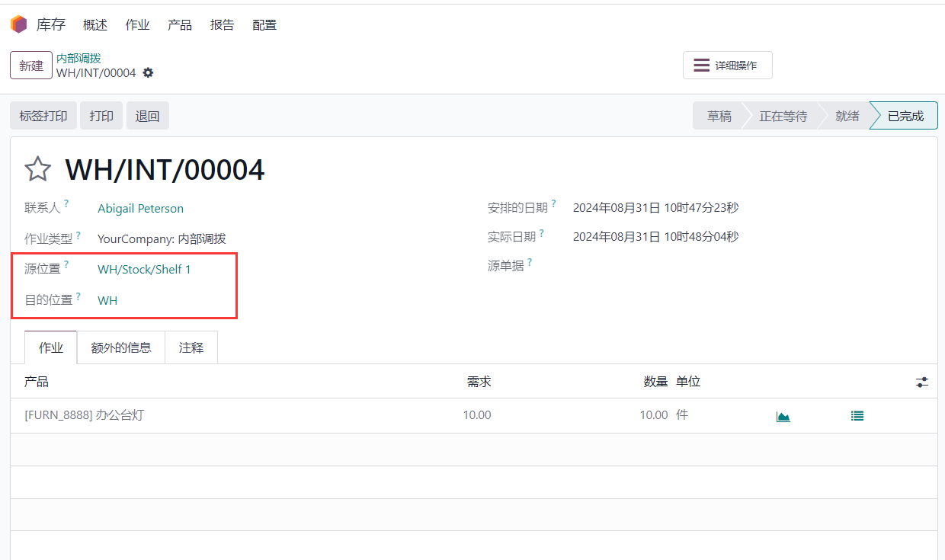Sort by 产品 column header
The width and height of the screenshot is (945, 560).
pyautogui.click(x=37, y=382)
